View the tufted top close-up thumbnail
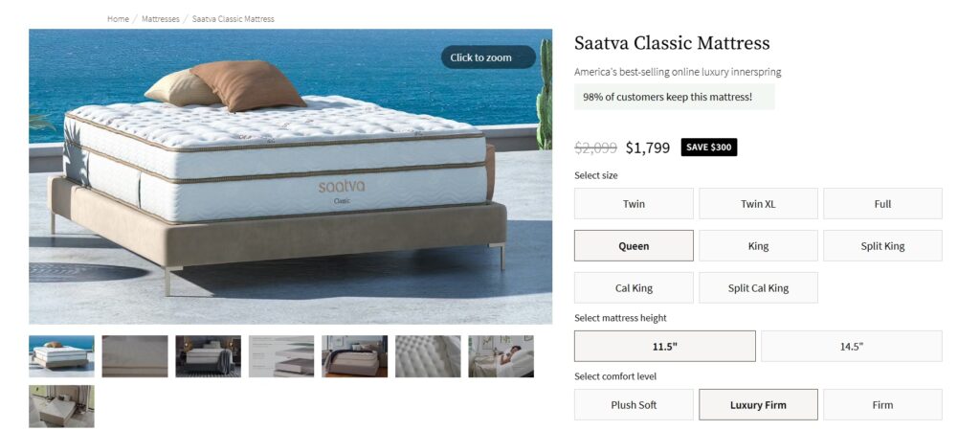Image resolution: width=980 pixels, height=431 pixels. (x=428, y=356)
